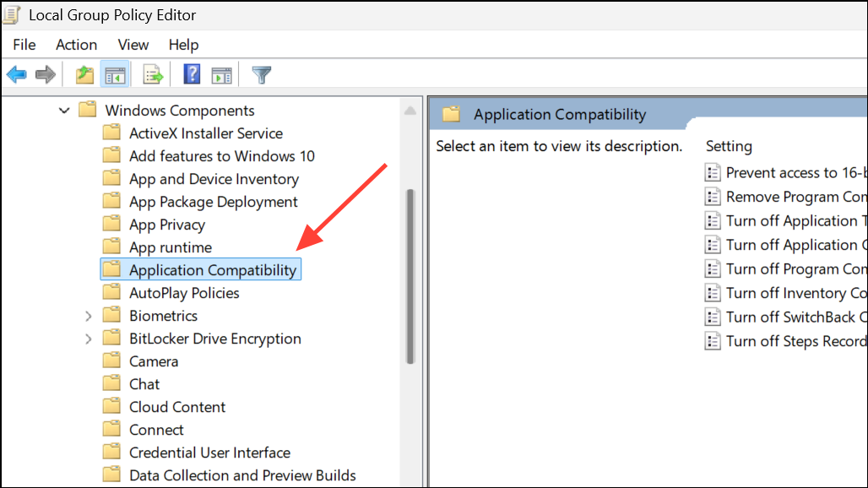Select the Cloud Content folder
Screen dimensions: 868x488
coord(176,406)
